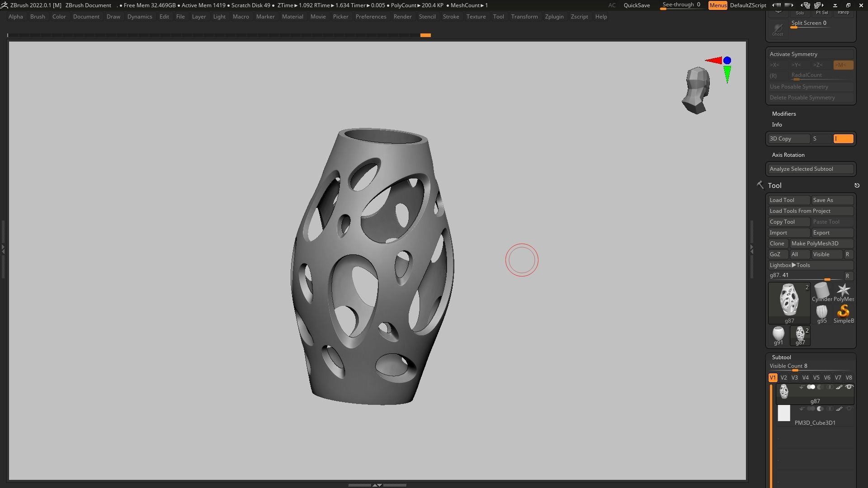The height and width of the screenshot is (488, 868).
Task: Select the g91 tool thumbnail
Action: pyautogui.click(x=778, y=336)
